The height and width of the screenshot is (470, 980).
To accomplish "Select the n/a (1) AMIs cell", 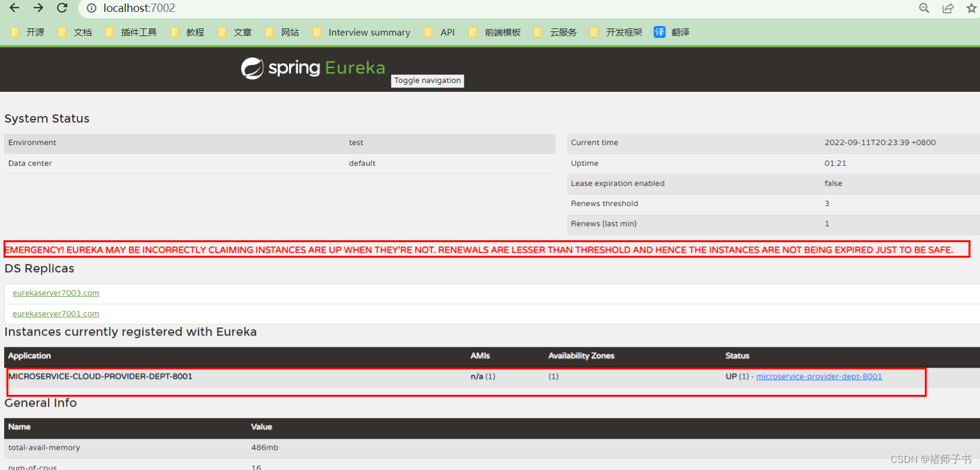I will 483,376.
